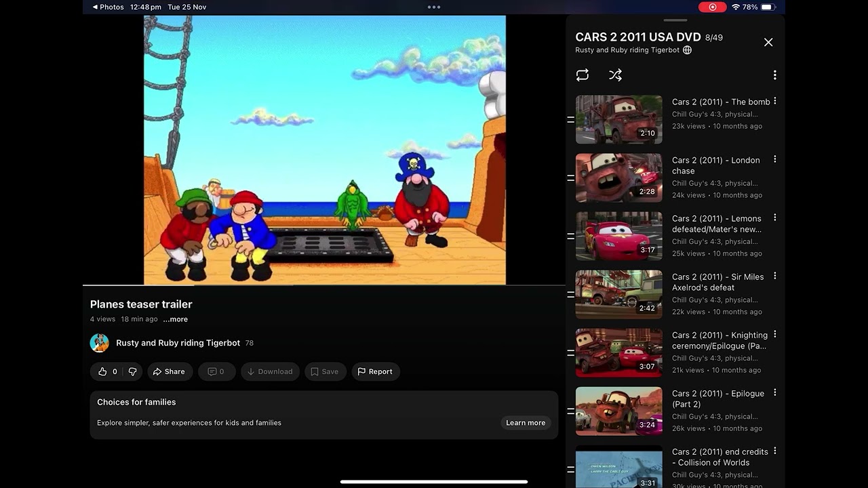The width and height of the screenshot is (868, 488).
Task: Tap the CARS 2 2011 USA DVD playlist title
Action: pos(638,37)
